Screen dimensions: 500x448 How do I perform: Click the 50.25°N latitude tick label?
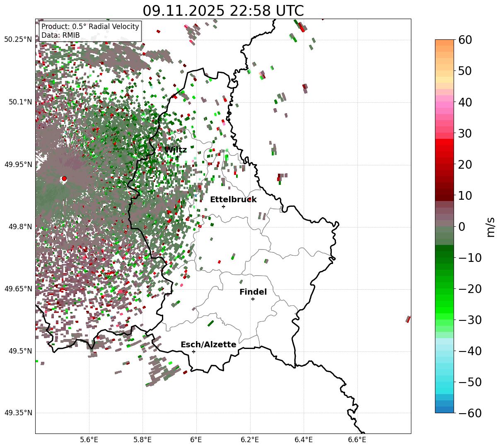click(x=18, y=40)
